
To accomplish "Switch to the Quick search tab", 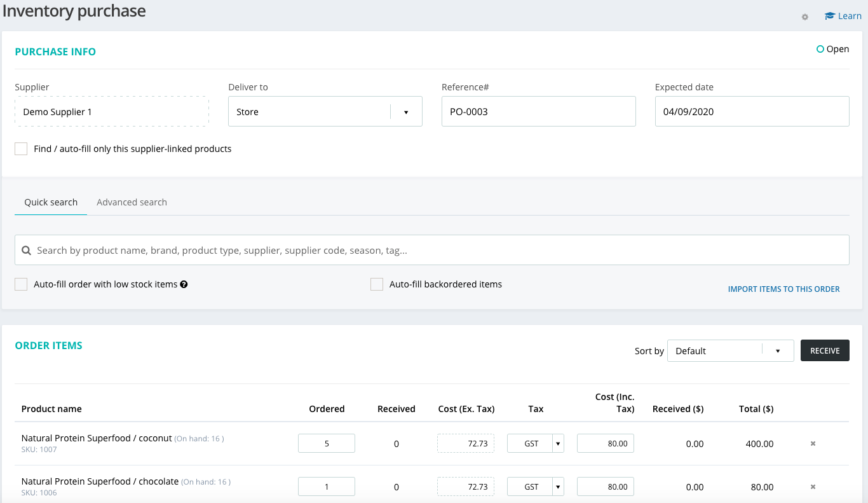I will [51, 202].
